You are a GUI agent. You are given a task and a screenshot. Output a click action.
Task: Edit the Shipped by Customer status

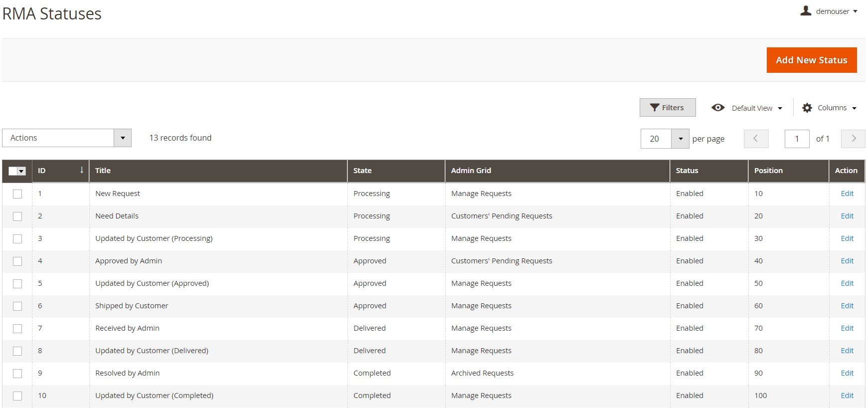click(847, 306)
